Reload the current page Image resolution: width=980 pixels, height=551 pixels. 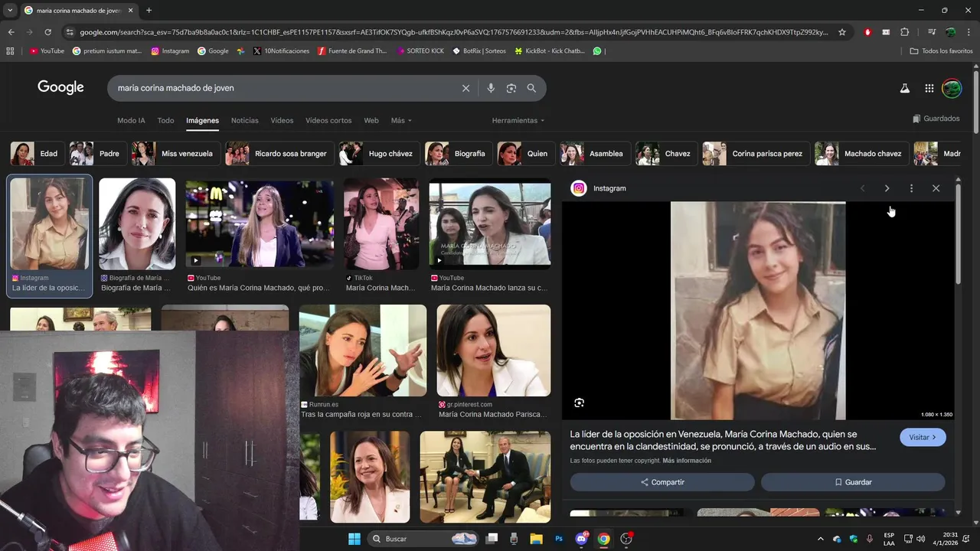pos(47,32)
